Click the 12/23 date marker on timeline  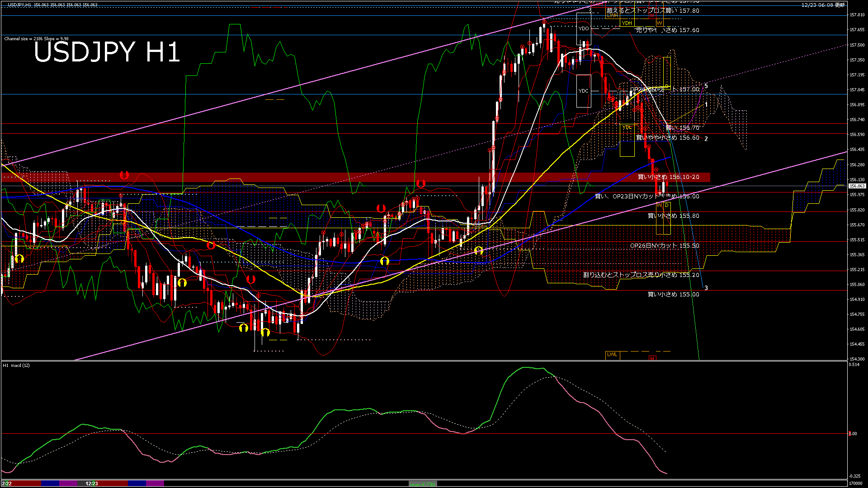92,483
